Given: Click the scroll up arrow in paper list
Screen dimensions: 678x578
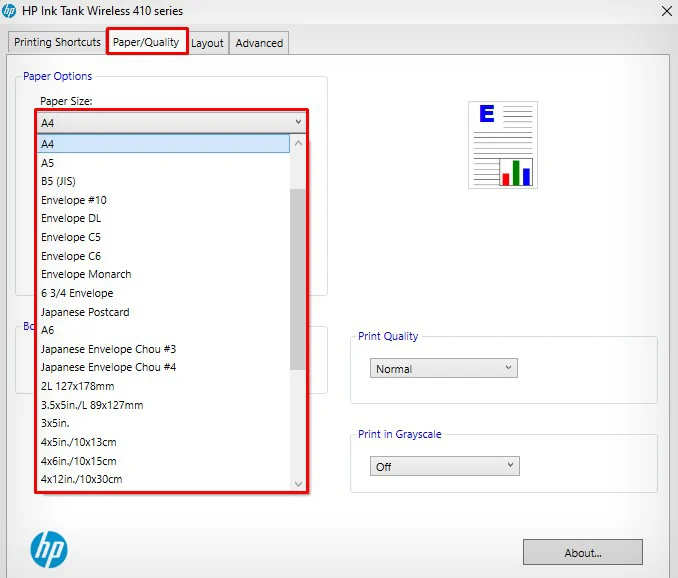Looking at the screenshot, I should (x=298, y=143).
